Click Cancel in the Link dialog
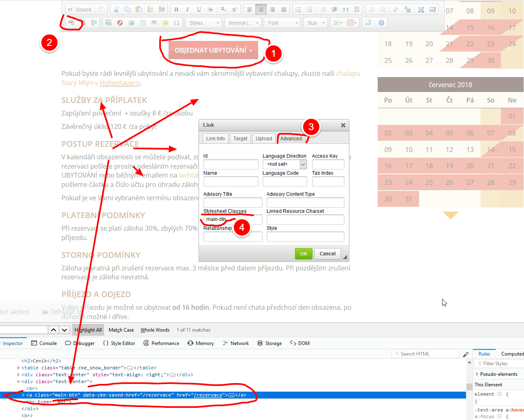524x420 pixels. point(327,254)
